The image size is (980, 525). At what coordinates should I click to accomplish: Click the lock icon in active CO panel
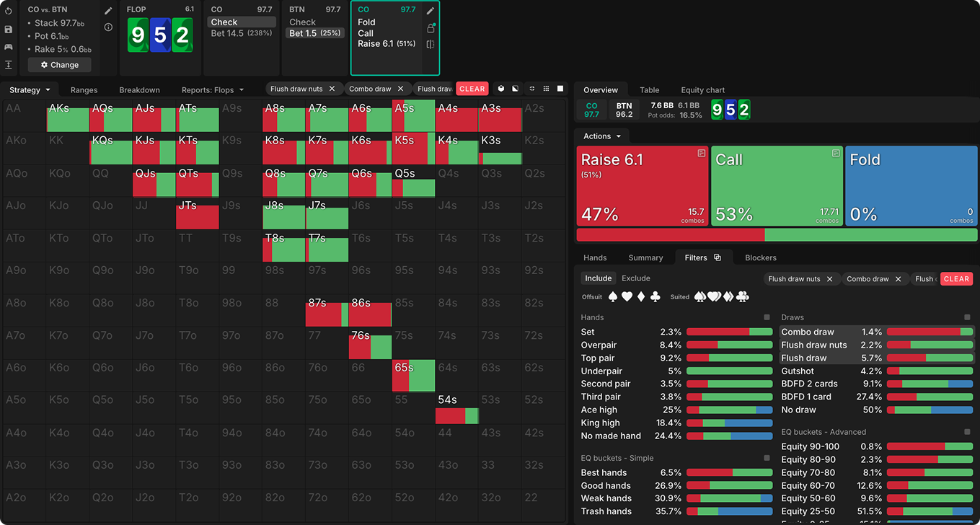(x=431, y=28)
